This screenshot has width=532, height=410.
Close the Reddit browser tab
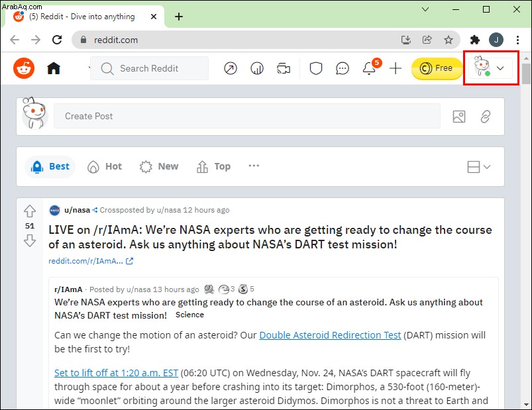click(x=153, y=17)
